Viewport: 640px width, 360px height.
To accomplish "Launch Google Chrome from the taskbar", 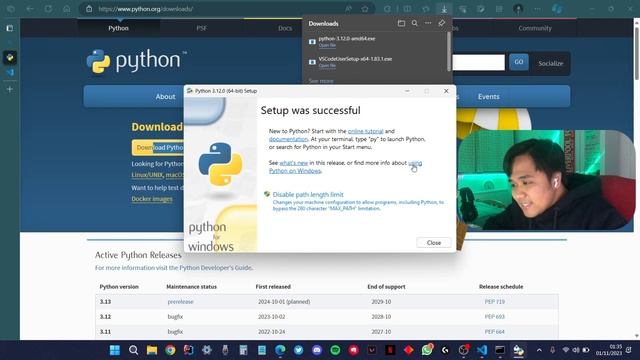I will pyautogui.click(x=170, y=350).
